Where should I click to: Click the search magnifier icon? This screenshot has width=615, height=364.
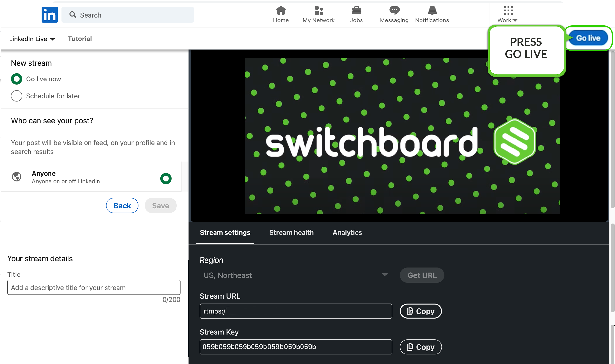pos(73,15)
